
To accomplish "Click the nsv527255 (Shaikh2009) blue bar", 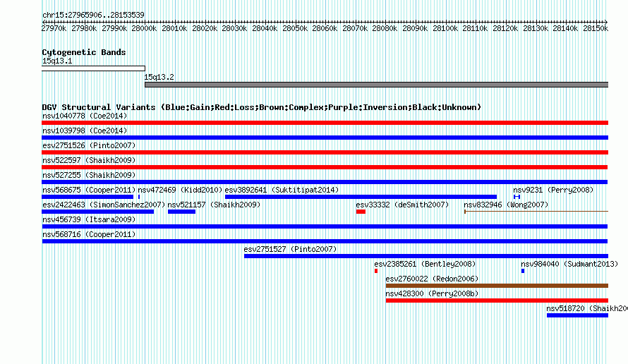I will [325, 182].
